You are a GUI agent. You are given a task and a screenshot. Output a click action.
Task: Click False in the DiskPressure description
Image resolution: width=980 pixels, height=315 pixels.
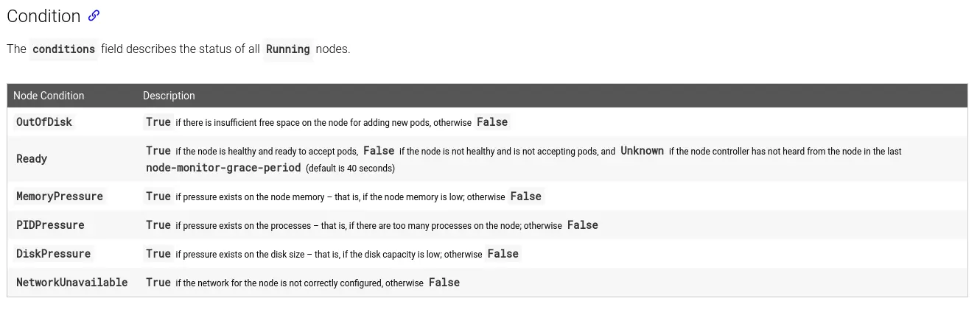coord(503,254)
